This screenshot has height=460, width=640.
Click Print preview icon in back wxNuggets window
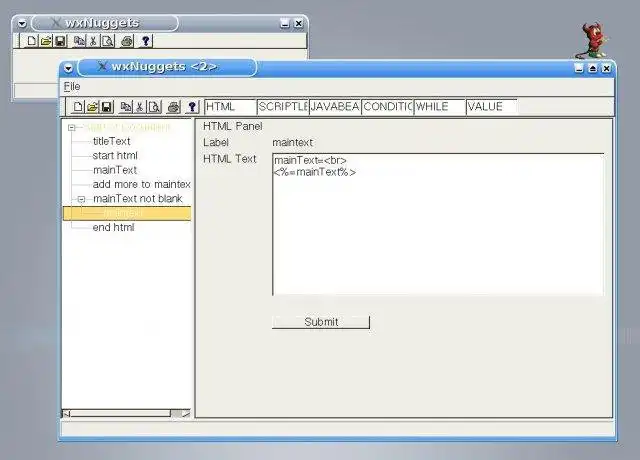pos(108,41)
